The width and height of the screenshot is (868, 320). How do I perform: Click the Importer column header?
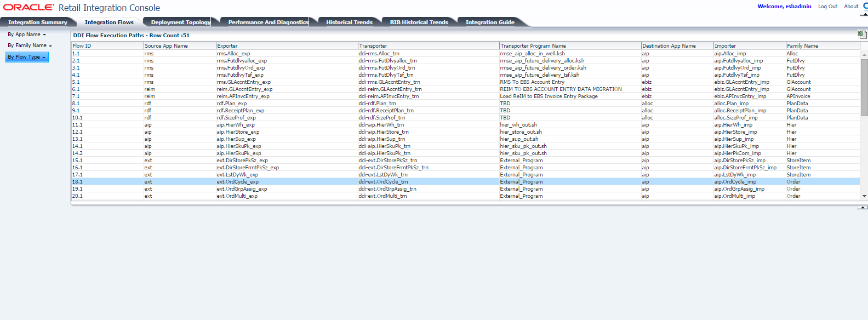pyautogui.click(x=750, y=46)
